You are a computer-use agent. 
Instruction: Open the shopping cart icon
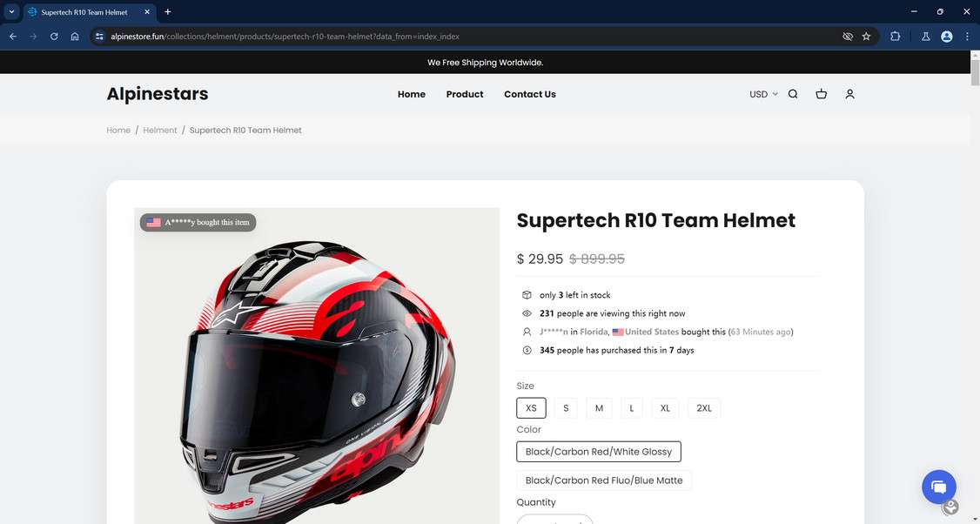click(822, 94)
